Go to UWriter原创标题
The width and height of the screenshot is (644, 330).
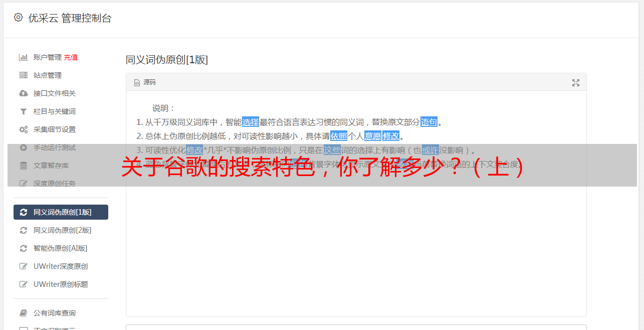click(61, 284)
